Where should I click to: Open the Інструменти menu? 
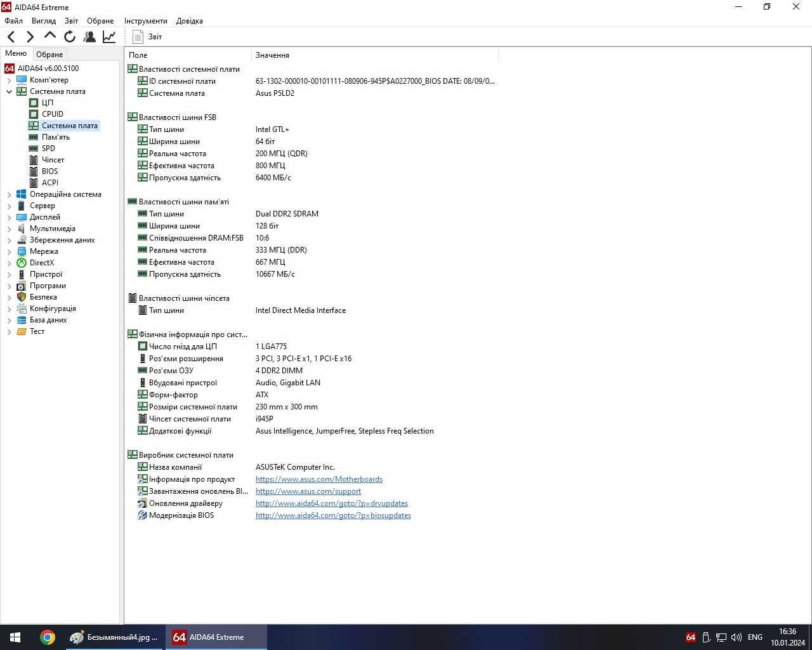point(146,21)
